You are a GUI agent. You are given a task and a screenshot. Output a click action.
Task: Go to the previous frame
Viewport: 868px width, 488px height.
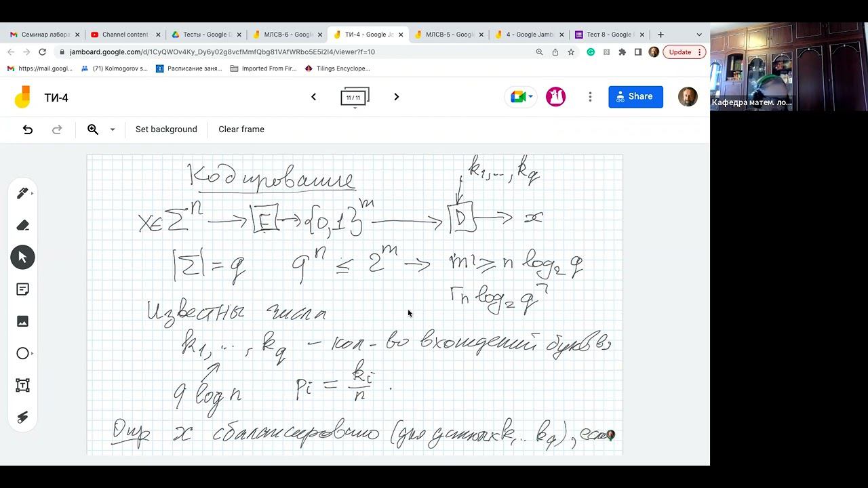pos(313,97)
